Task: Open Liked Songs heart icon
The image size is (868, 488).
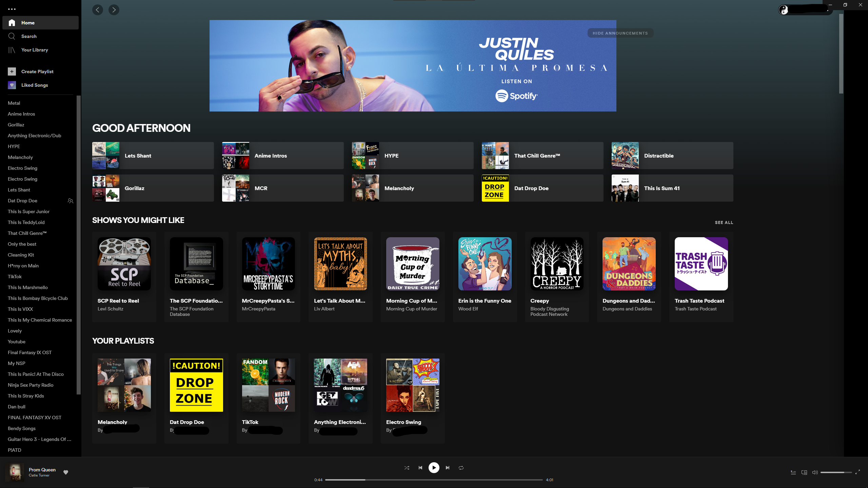Action: [x=12, y=85]
